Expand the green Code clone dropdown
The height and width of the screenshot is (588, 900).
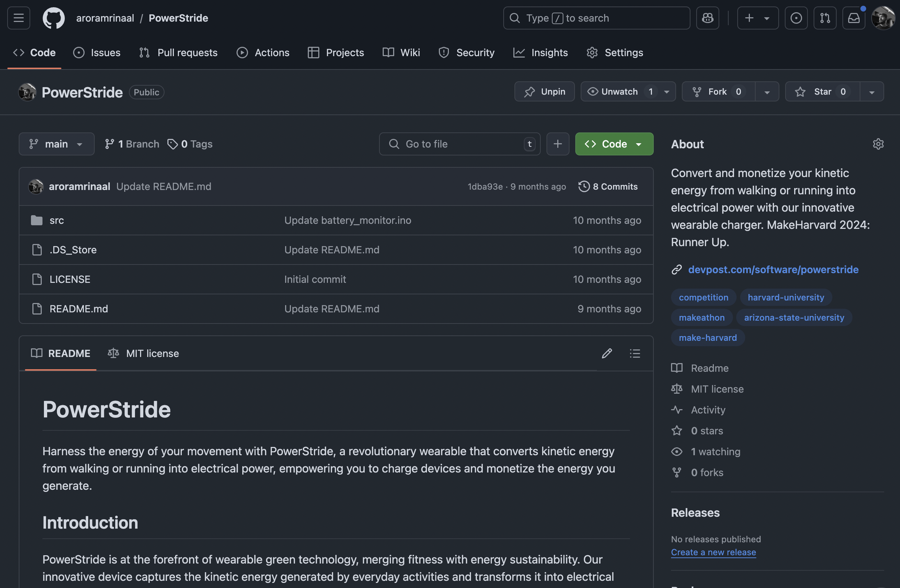(614, 144)
